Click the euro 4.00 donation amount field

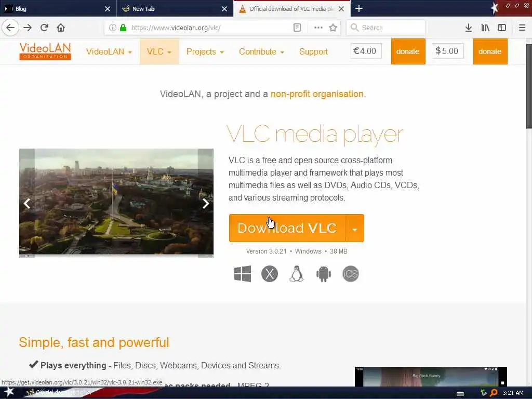[366, 51]
